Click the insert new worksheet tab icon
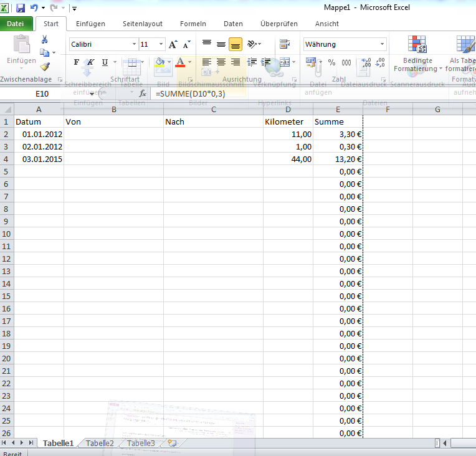476x456 pixels. tap(172, 443)
